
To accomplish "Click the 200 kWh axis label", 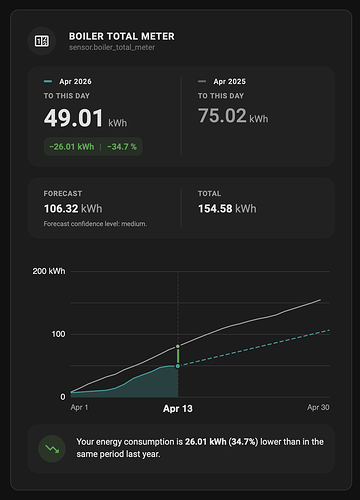I will [x=49, y=271].
